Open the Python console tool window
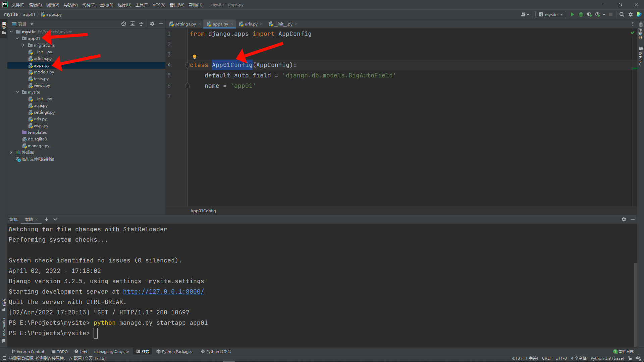The image size is (644, 362). [216, 352]
